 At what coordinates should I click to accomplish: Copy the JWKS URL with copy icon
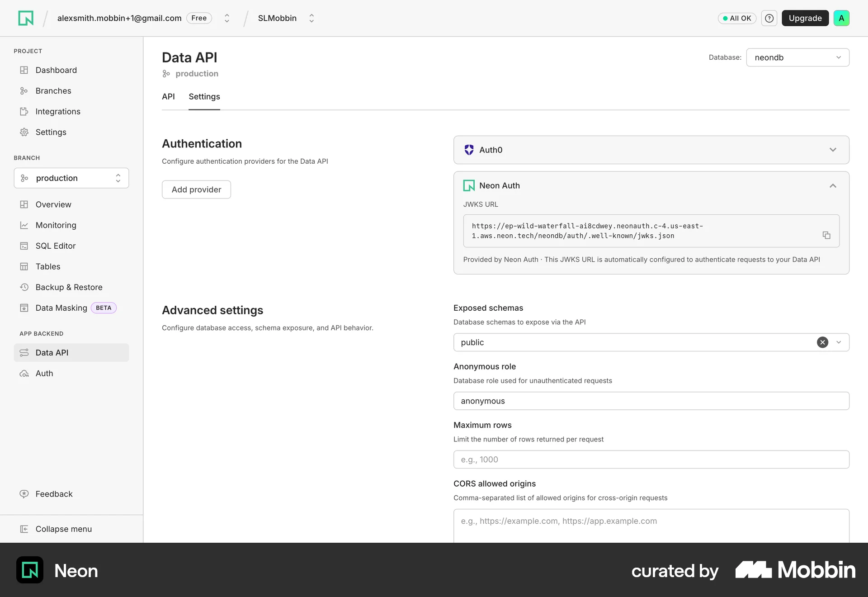[826, 235]
